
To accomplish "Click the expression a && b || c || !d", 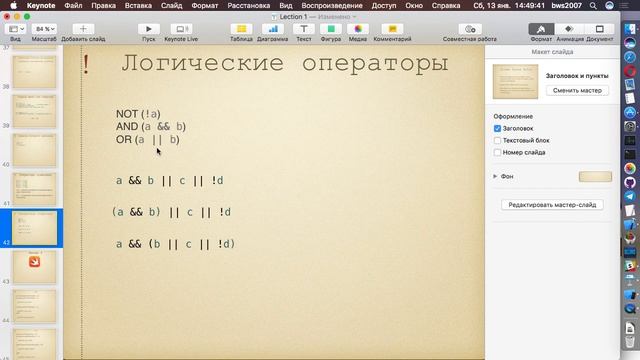I will pos(169,180).
